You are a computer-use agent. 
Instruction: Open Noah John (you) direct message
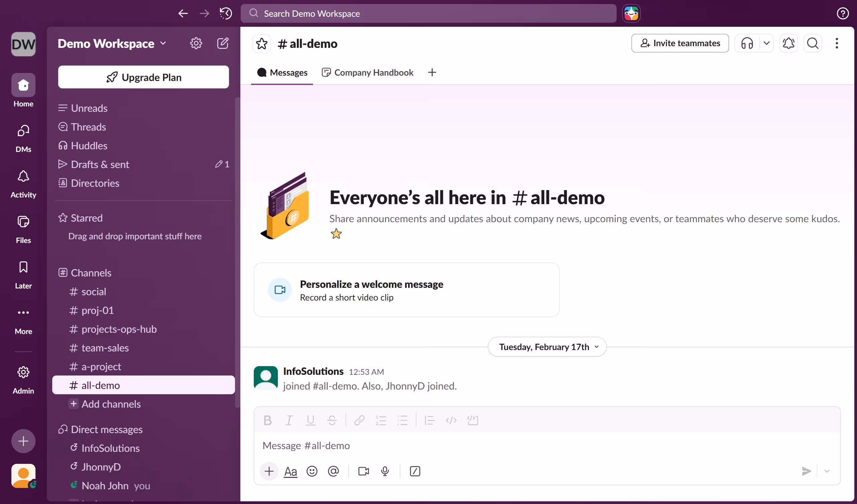144,485
